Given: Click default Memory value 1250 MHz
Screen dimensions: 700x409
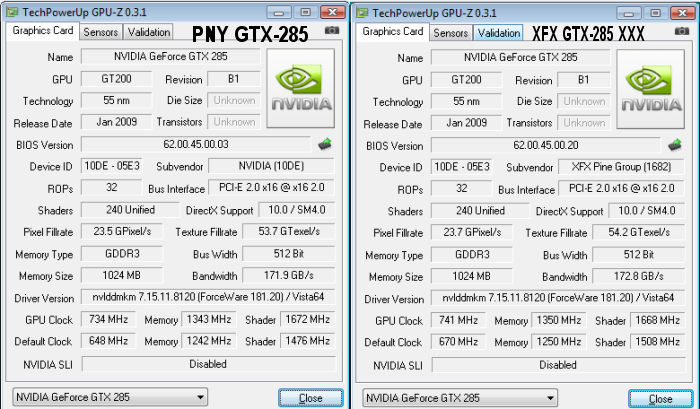Looking at the screenshot, I should tap(558, 342).
